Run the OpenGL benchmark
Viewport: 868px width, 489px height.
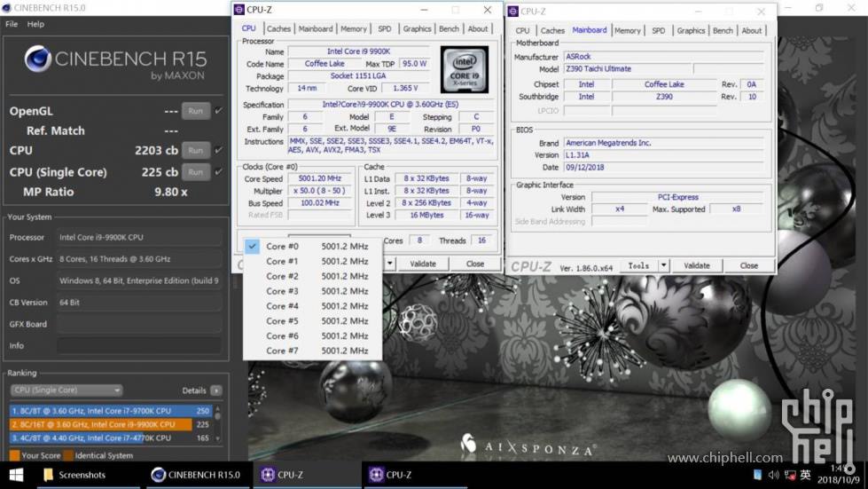point(195,111)
